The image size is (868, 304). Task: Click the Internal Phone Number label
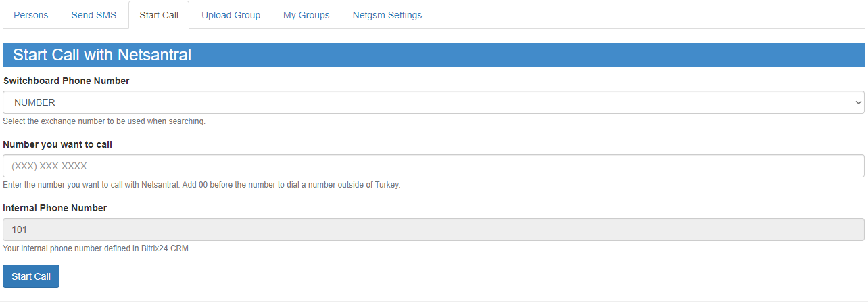pyautogui.click(x=55, y=208)
